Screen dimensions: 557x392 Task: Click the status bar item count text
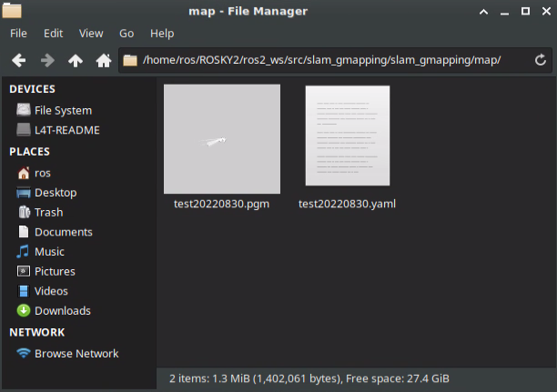tap(309, 378)
